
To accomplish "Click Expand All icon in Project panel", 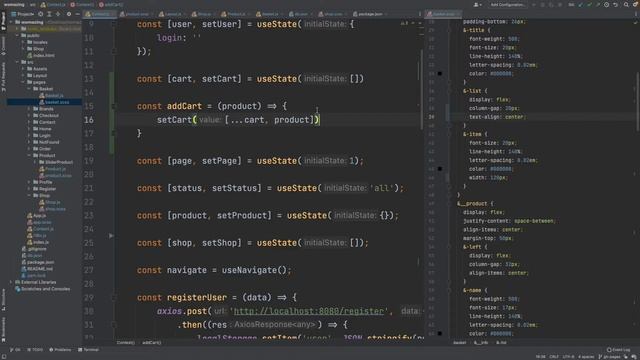I will pos(49,14).
